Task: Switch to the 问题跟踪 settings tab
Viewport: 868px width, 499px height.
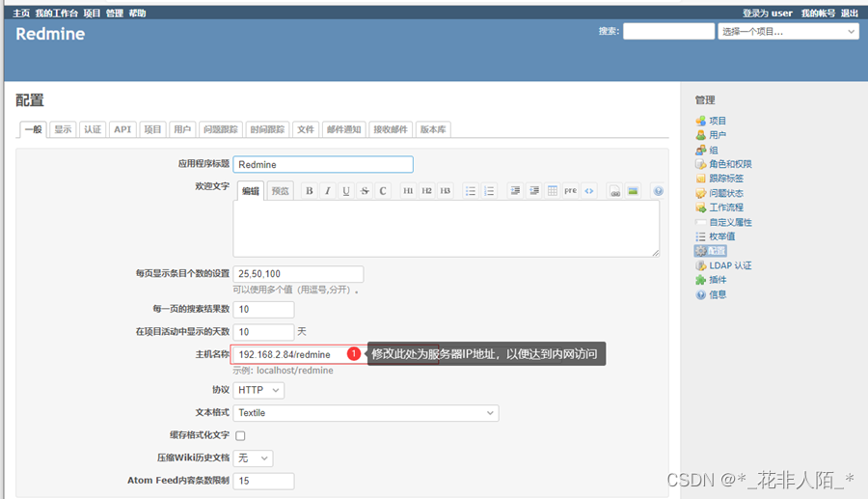Action: click(220, 129)
